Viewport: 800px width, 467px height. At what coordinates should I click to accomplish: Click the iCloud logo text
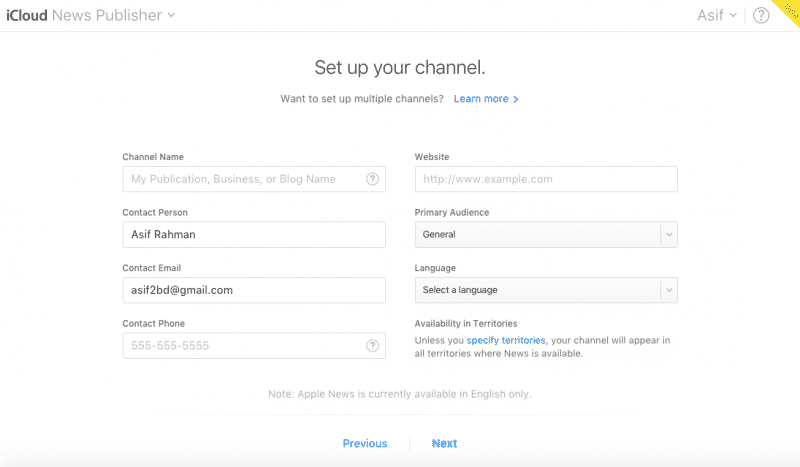(25, 15)
